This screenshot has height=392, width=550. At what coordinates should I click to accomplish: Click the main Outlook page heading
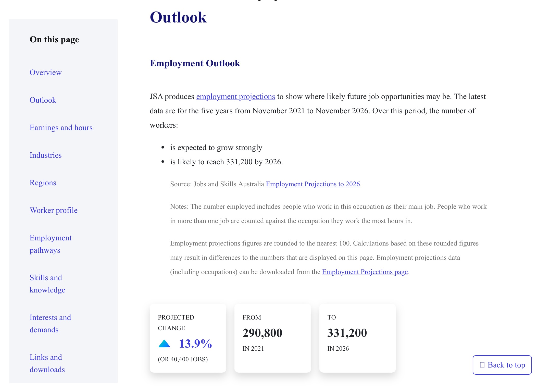click(x=178, y=17)
